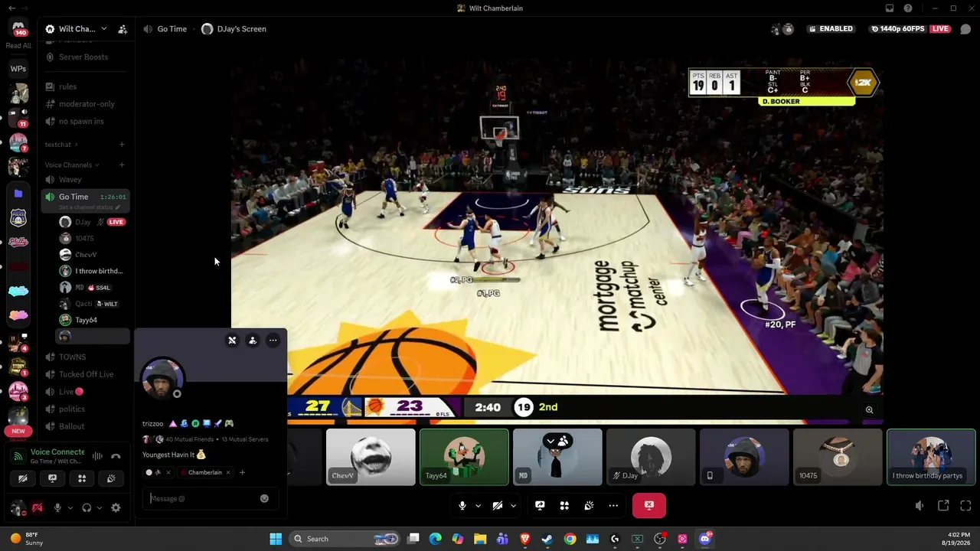Select the Tayy64 video tile
The height and width of the screenshot is (551, 980).
click(x=464, y=457)
